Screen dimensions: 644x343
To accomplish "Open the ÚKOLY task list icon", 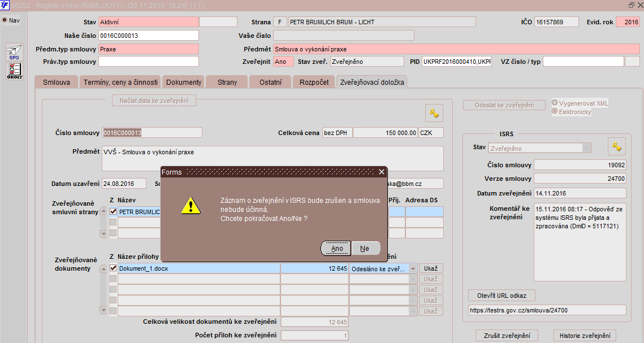I will click(14, 71).
